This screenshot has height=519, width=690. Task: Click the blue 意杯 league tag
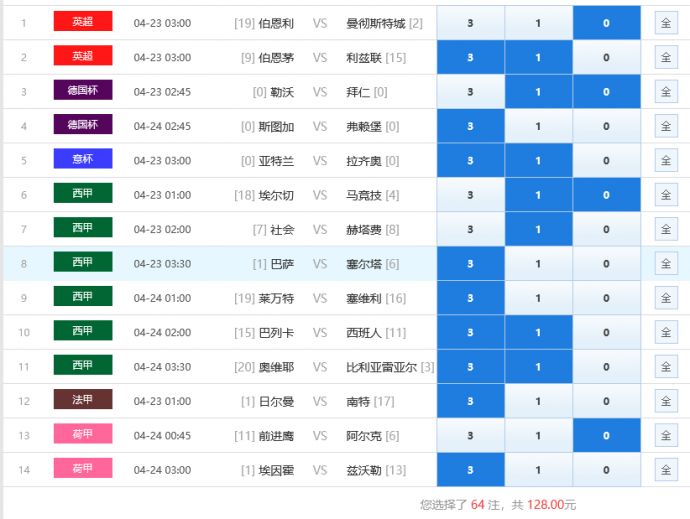tap(83, 160)
